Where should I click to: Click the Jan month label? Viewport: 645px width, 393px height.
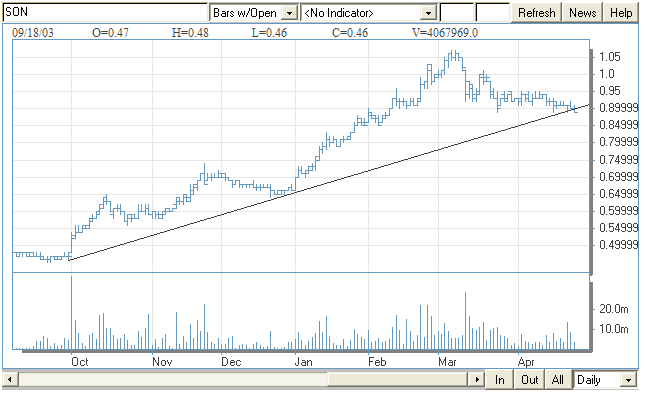click(x=304, y=362)
